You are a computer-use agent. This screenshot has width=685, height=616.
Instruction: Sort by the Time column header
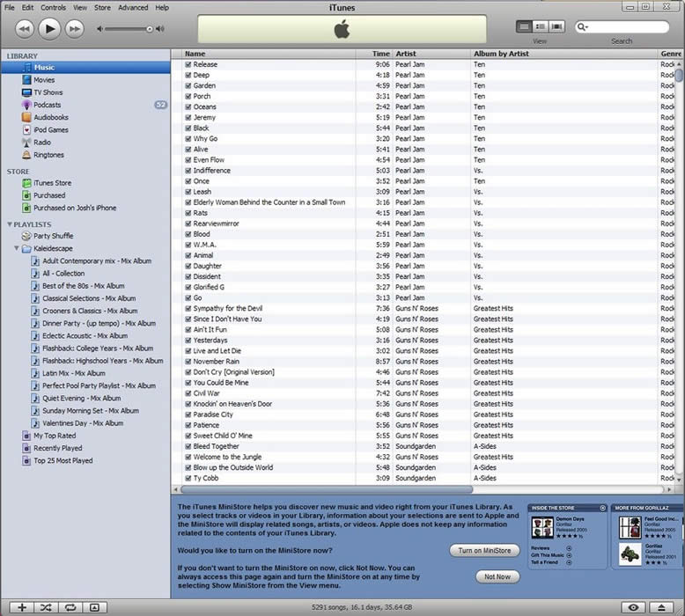(374, 54)
